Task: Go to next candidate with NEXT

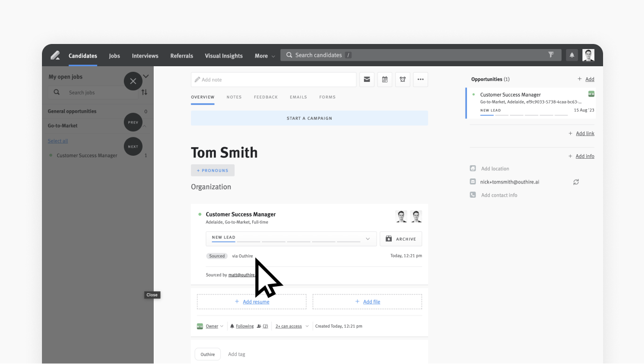Action: (133, 147)
